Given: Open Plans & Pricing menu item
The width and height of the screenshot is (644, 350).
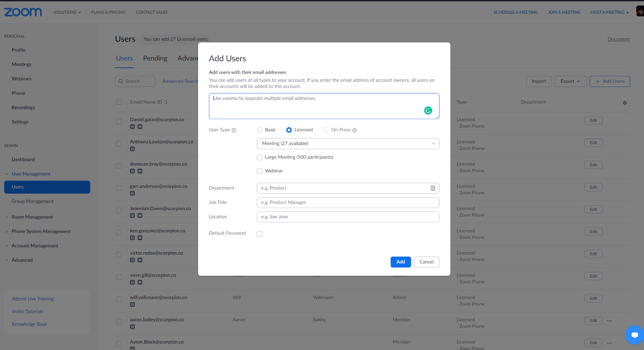Looking at the screenshot, I should click(108, 12).
